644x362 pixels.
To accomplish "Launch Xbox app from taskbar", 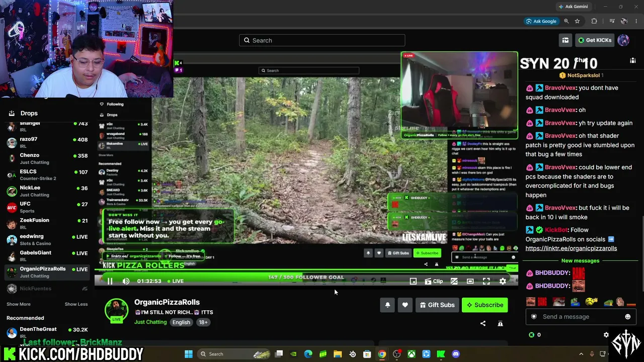I will [x=412, y=354].
